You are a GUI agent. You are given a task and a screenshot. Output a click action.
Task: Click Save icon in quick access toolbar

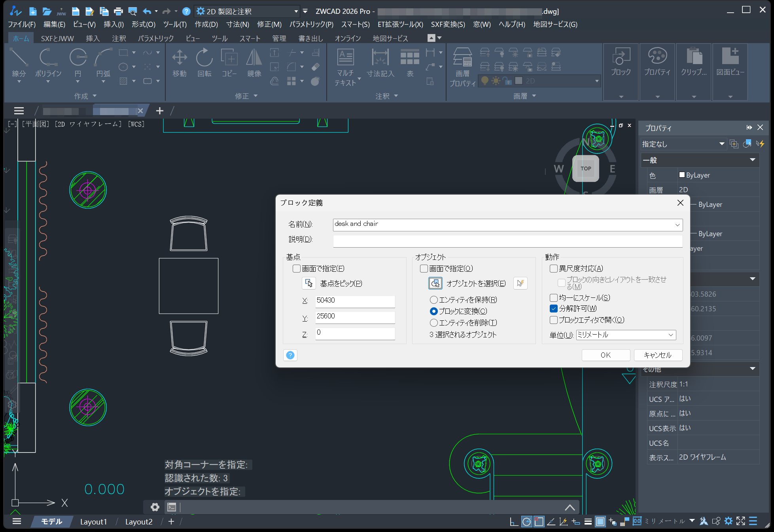pos(76,11)
